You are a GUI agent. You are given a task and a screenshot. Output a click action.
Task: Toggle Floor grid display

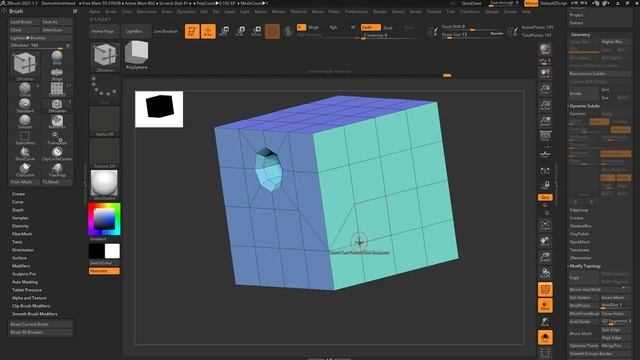(x=545, y=153)
